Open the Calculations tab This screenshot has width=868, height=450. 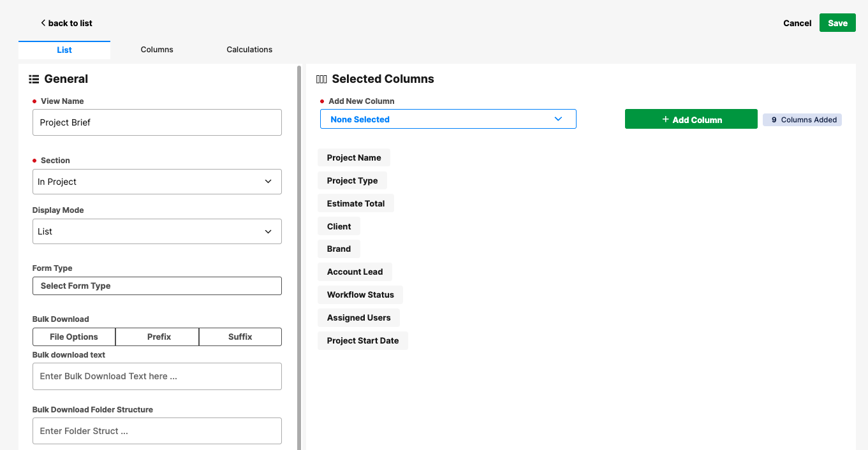click(249, 50)
